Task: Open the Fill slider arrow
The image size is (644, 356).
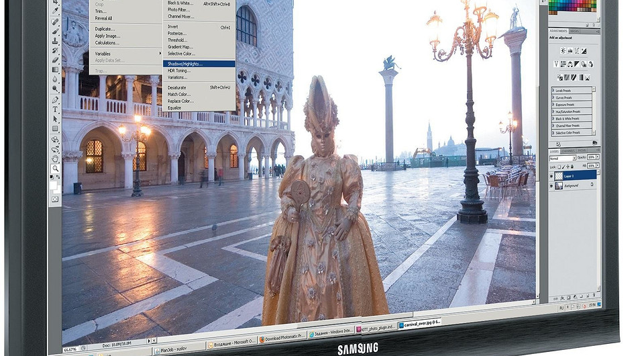Action: point(598,165)
